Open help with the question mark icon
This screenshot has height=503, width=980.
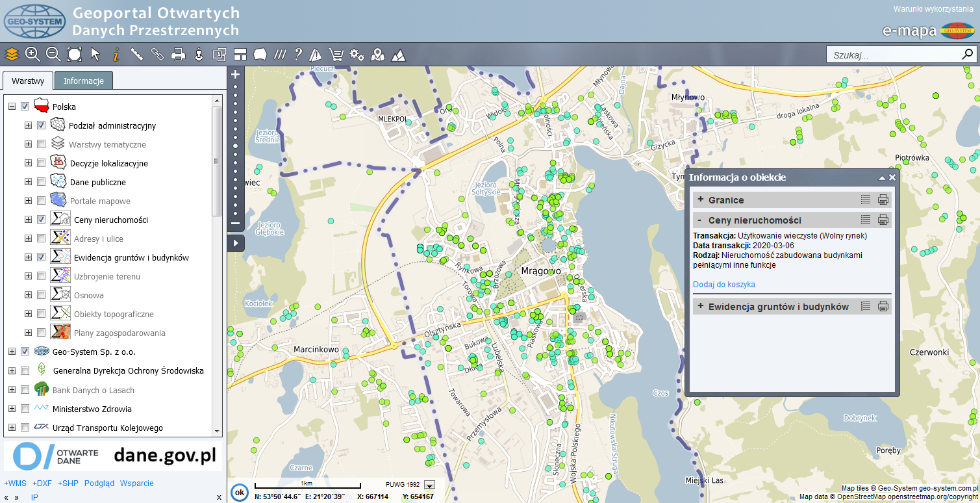click(x=298, y=55)
